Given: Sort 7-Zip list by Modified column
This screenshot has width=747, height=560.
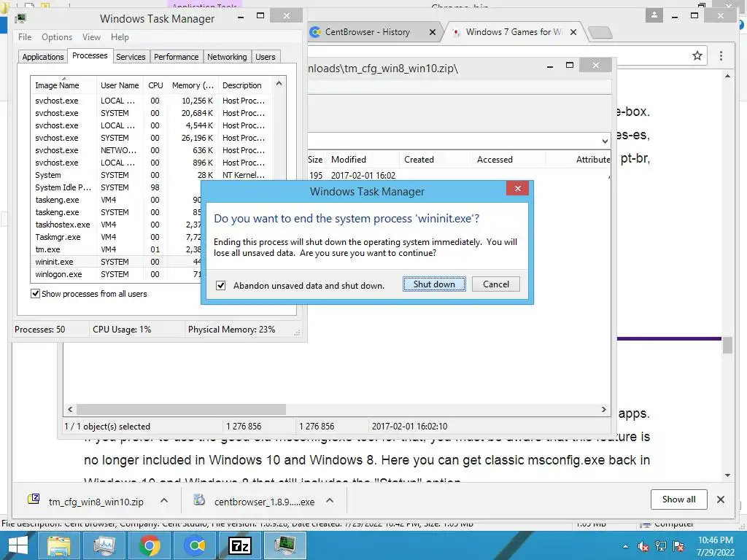Looking at the screenshot, I should click(363, 160).
